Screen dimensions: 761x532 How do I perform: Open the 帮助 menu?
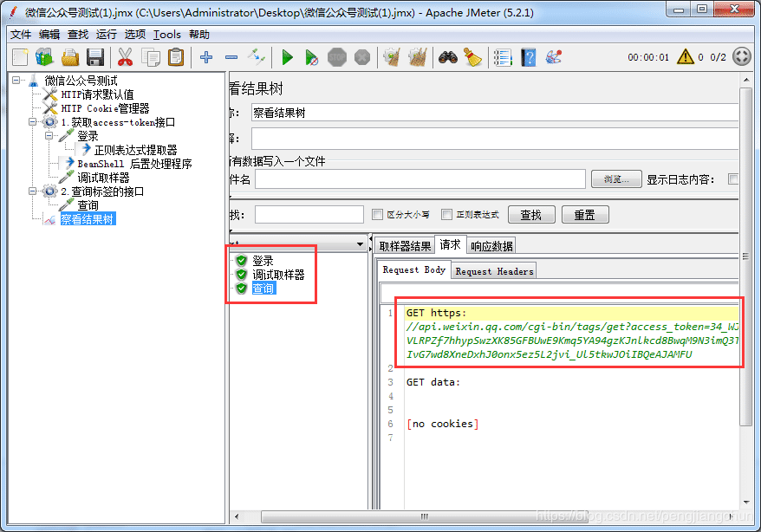point(199,35)
